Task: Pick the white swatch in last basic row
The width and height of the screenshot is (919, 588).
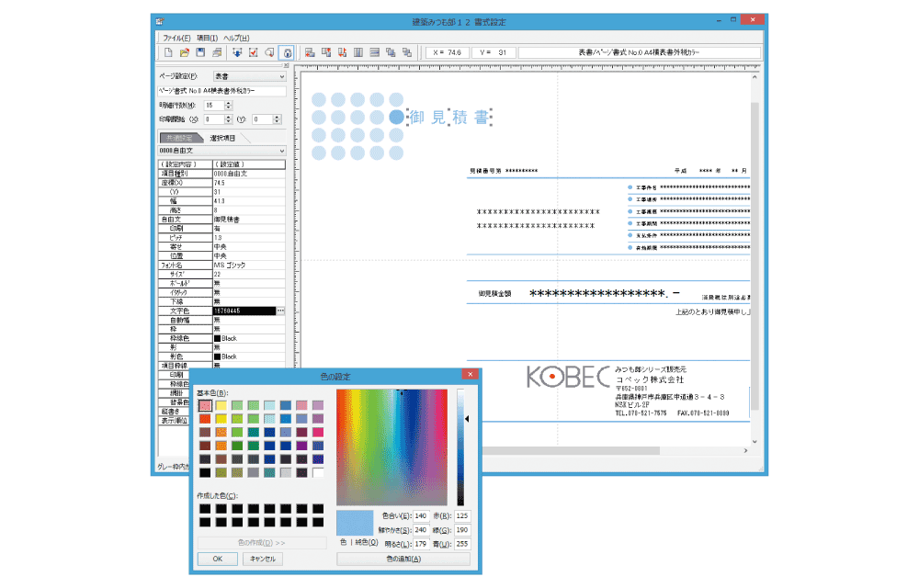Action: [318, 472]
